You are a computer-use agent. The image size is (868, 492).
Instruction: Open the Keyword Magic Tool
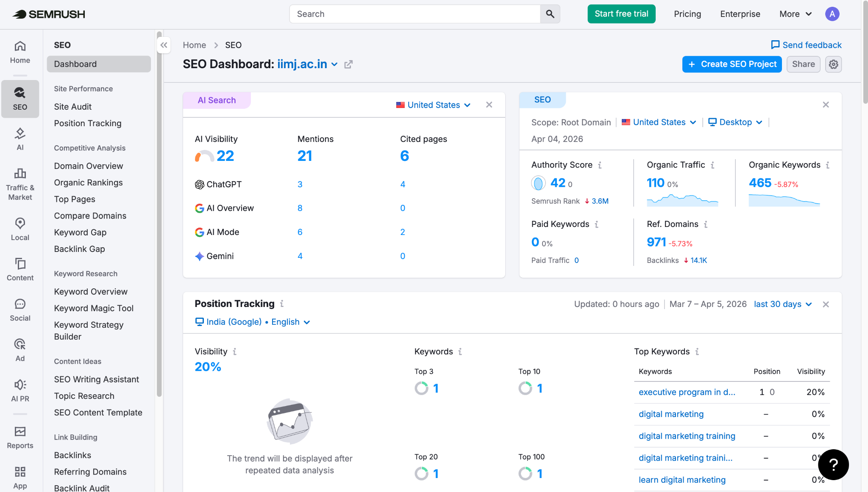[94, 308]
